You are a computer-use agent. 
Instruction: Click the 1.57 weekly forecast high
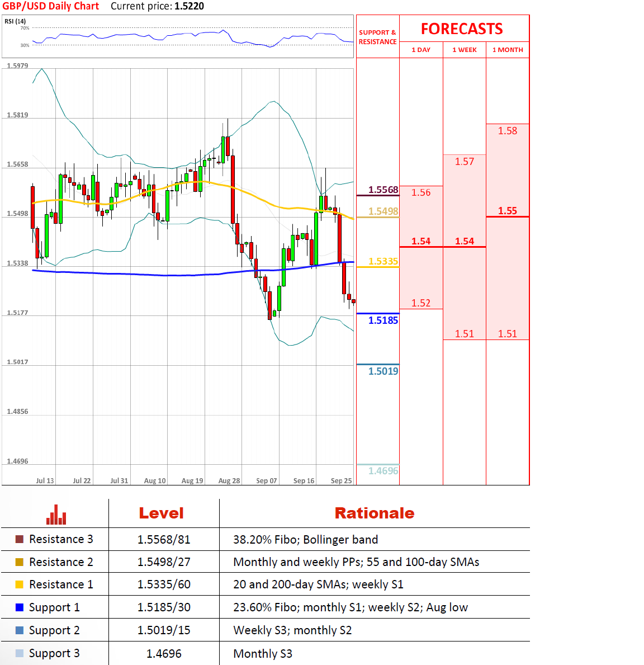[464, 162]
